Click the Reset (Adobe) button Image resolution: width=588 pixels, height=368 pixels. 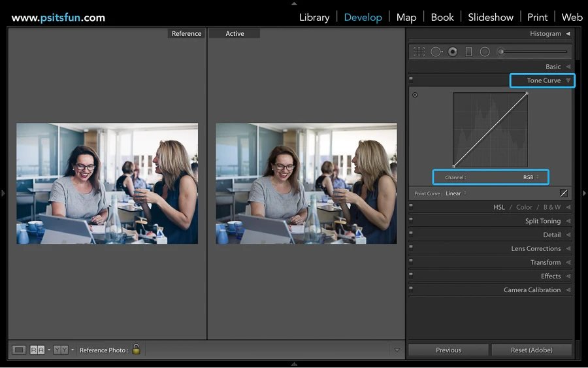click(x=531, y=350)
